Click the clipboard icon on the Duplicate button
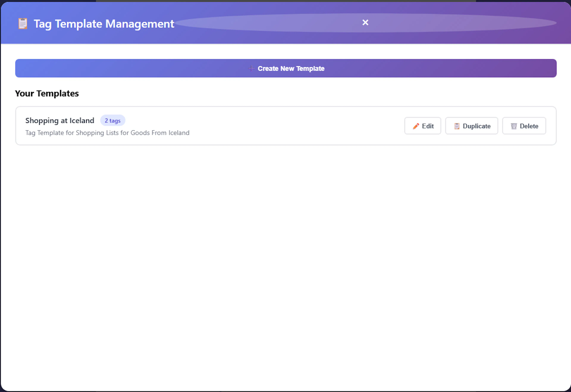 (x=457, y=126)
